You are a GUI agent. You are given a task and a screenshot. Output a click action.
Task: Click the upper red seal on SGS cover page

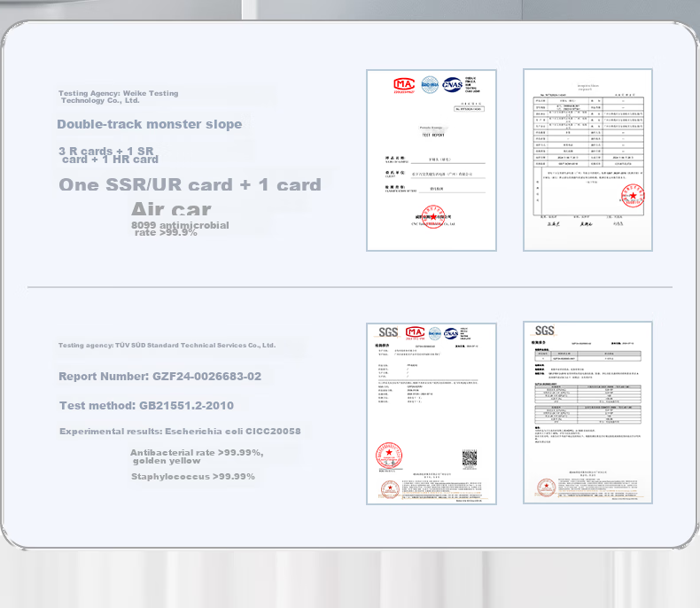click(x=388, y=456)
